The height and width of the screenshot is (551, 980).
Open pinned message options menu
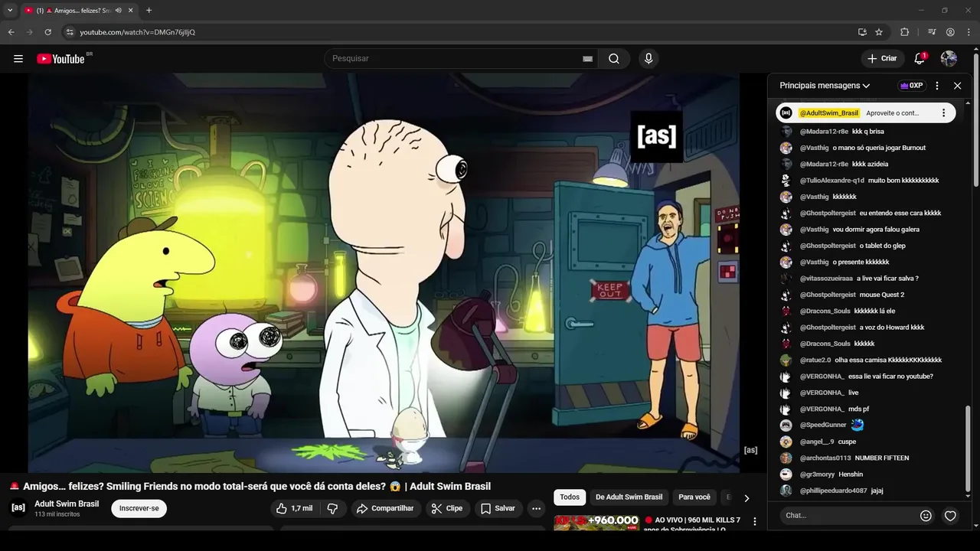(943, 112)
